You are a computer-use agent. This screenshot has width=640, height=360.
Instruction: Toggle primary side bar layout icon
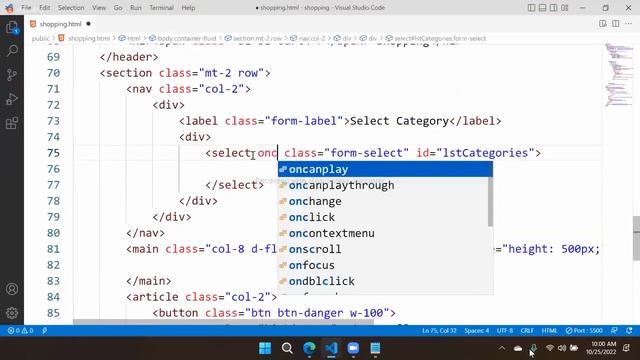[531, 8]
